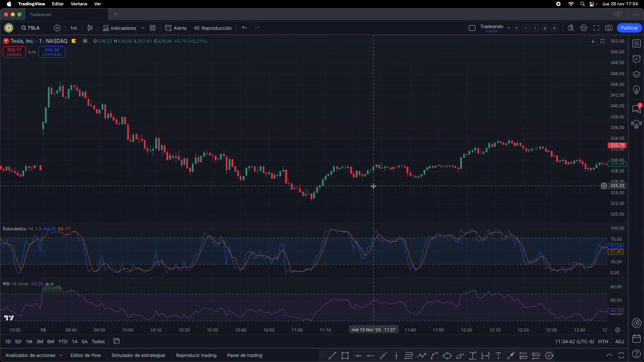Image resolution: width=644 pixels, height=362 pixels.
Task: Start bar Reproducción replay
Action: (213, 28)
